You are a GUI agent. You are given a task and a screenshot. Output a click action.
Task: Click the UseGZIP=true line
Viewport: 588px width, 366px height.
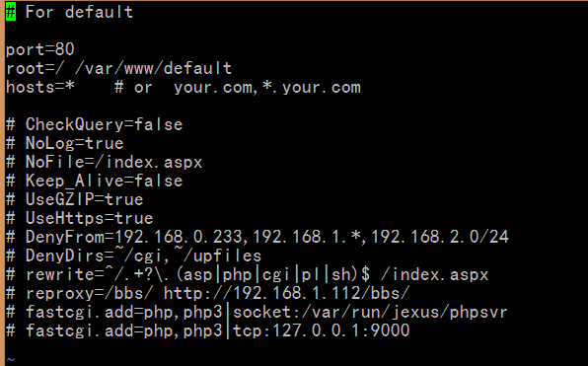(75, 199)
